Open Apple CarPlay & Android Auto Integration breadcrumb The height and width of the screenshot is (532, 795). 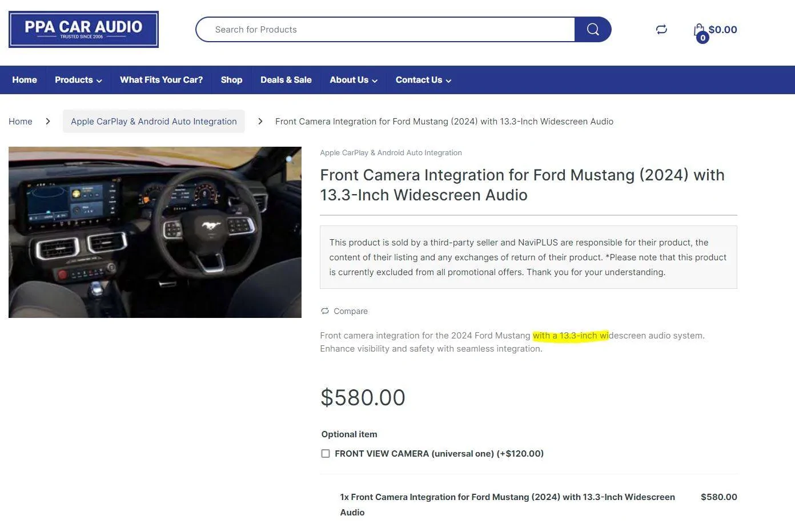(x=154, y=122)
